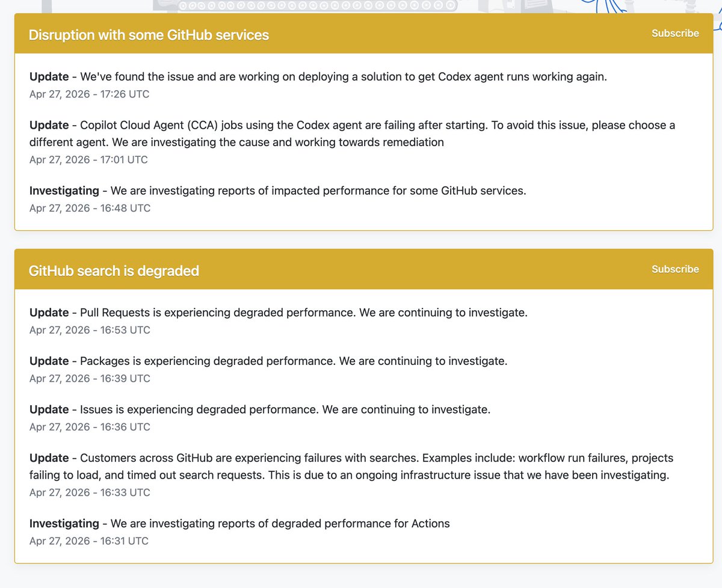Open the Disruption with some GitHub services incident

pyautogui.click(x=149, y=35)
